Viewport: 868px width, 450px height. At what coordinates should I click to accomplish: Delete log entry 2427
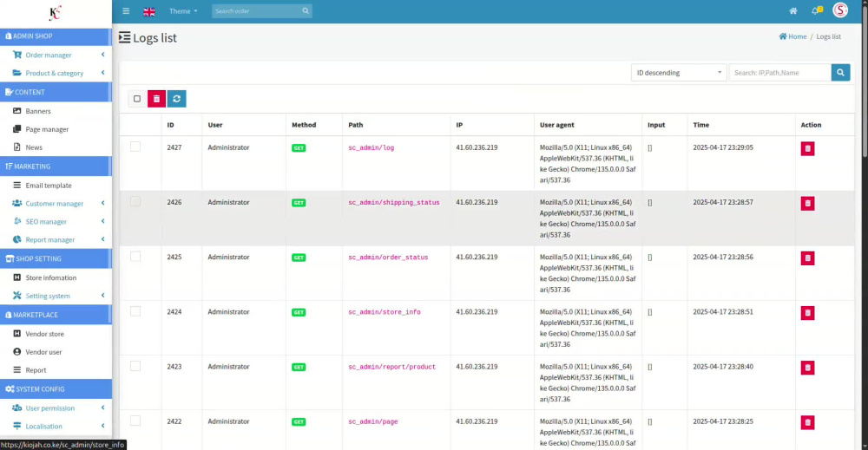(807, 148)
